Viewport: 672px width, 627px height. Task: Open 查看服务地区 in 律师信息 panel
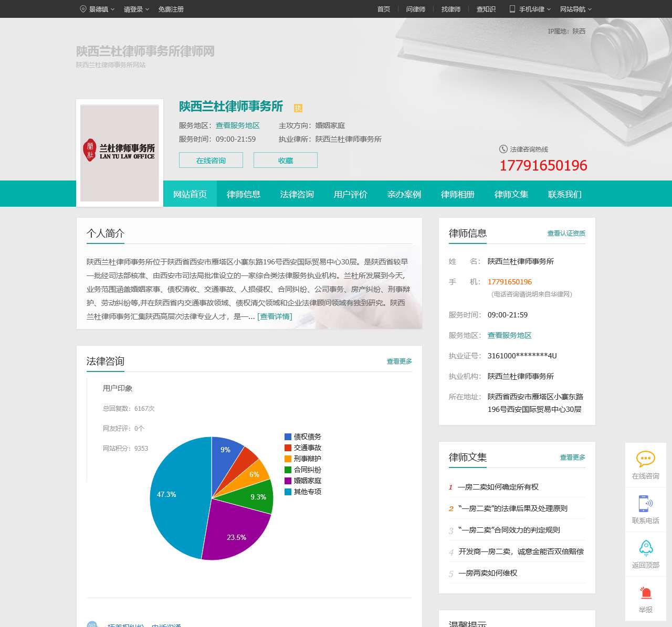pos(509,335)
